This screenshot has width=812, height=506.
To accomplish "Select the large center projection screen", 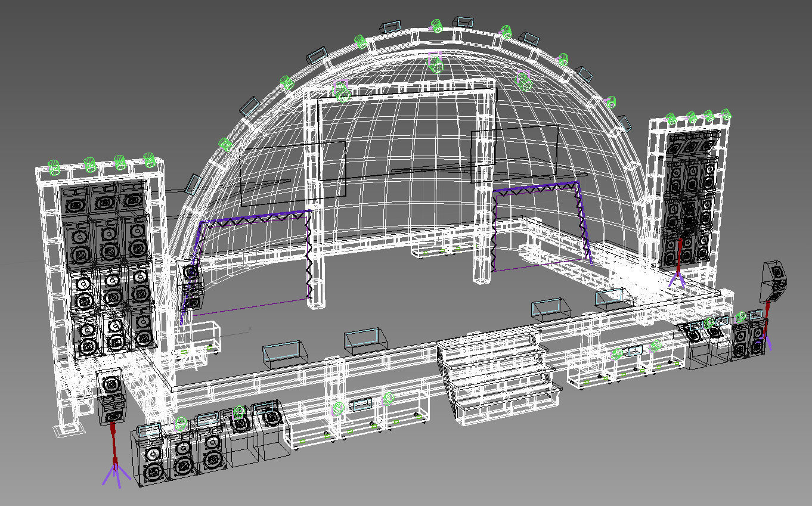I will pyautogui.click(x=407, y=135).
